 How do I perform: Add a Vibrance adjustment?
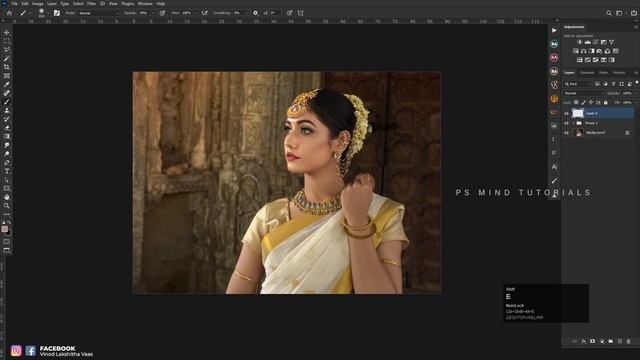pos(611,42)
